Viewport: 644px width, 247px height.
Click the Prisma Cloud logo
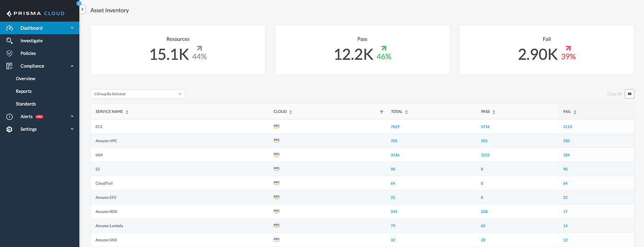click(35, 13)
